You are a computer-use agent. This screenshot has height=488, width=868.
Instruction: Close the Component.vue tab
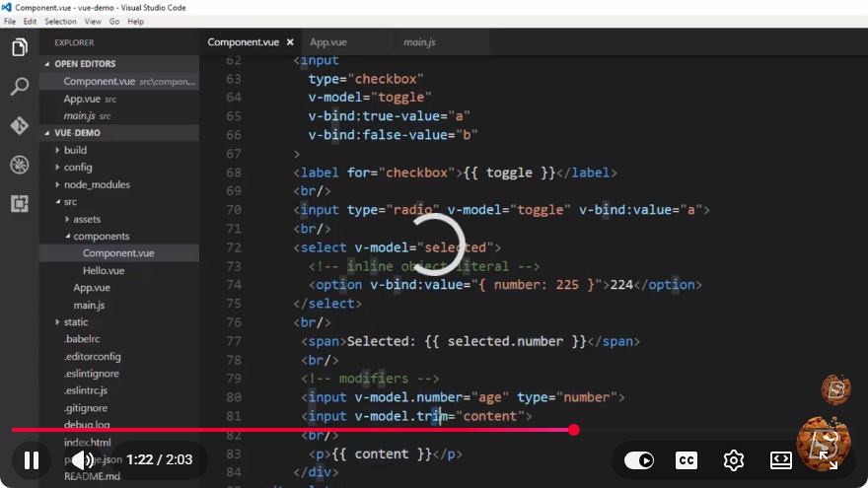coord(290,42)
